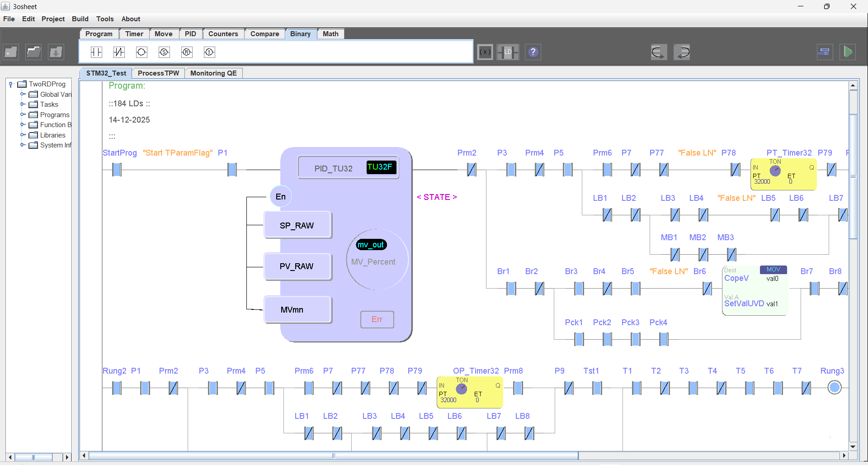Click the Err button on PID block

coord(377,319)
